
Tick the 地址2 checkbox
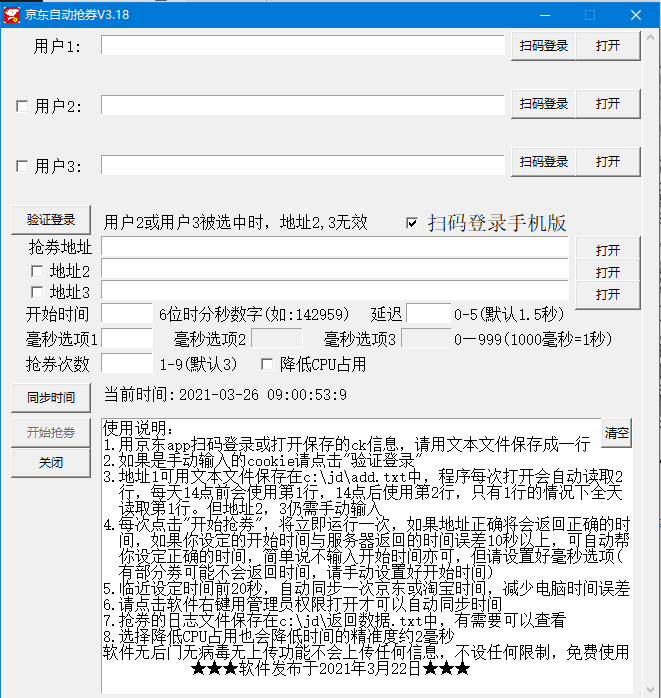tap(37, 271)
